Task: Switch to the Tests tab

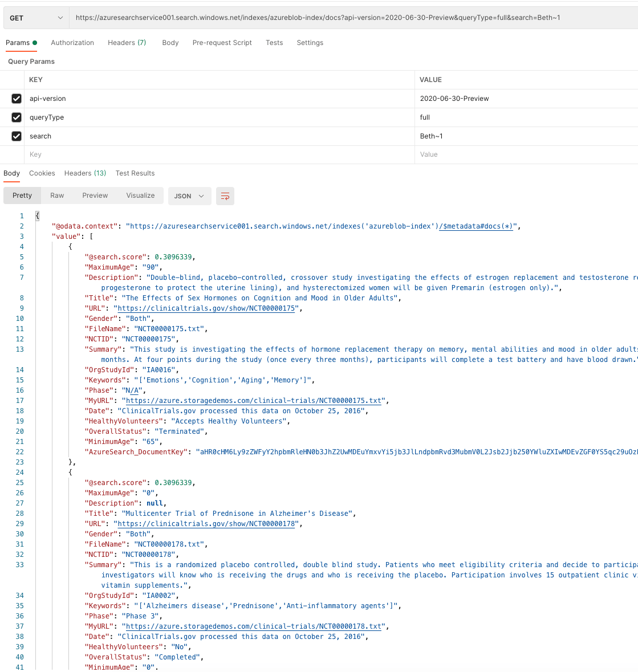Action: click(274, 43)
